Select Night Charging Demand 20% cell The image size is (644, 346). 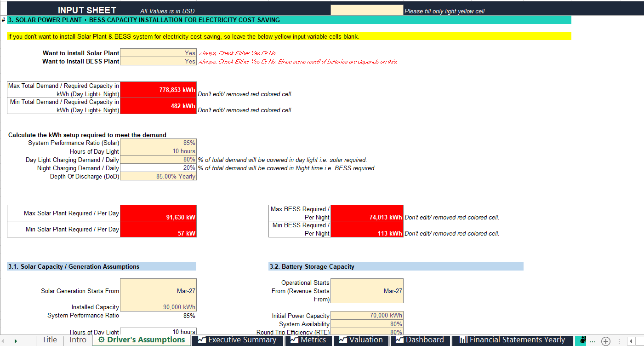pyautogui.click(x=158, y=168)
